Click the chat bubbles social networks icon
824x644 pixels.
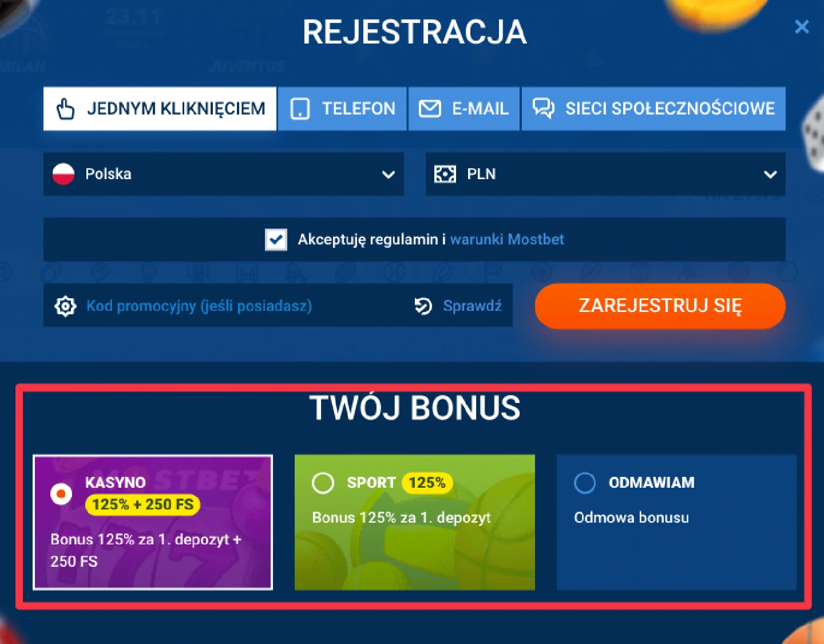[x=543, y=108]
